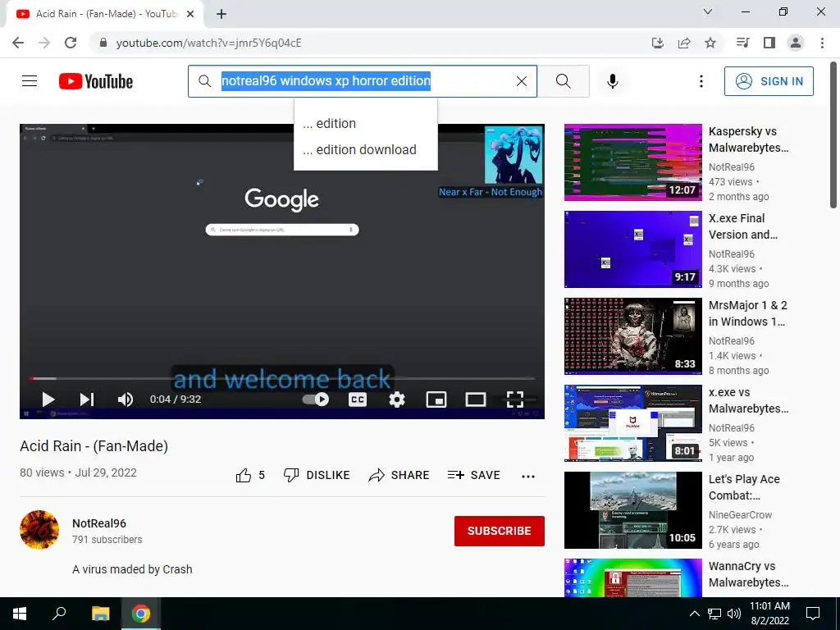Viewport: 840px width, 630px height.
Task: Go forward in Chrome
Action: [x=44, y=43]
